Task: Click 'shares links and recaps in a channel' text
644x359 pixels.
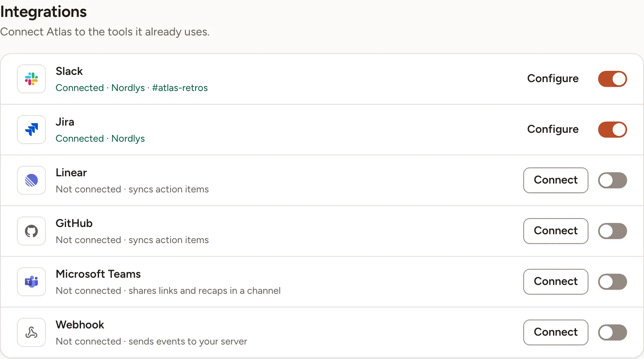Action: [x=204, y=291]
